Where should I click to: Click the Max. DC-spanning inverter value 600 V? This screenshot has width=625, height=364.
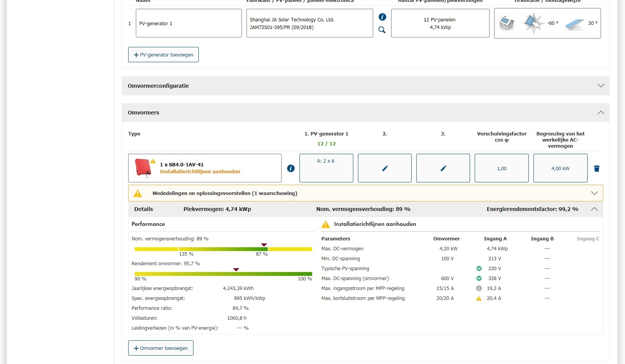point(447,279)
